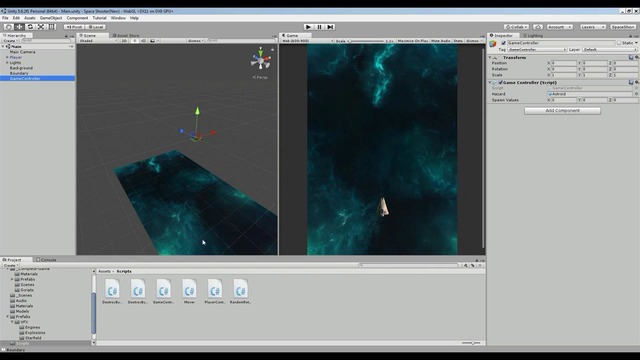Click the Project Create button
This screenshot has height=360, width=640.
[10, 265]
